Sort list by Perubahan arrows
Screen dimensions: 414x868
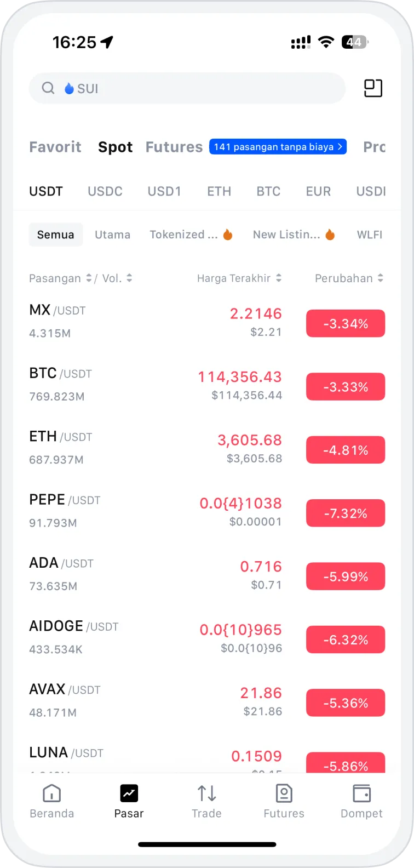pyautogui.click(x=381, y=278)
